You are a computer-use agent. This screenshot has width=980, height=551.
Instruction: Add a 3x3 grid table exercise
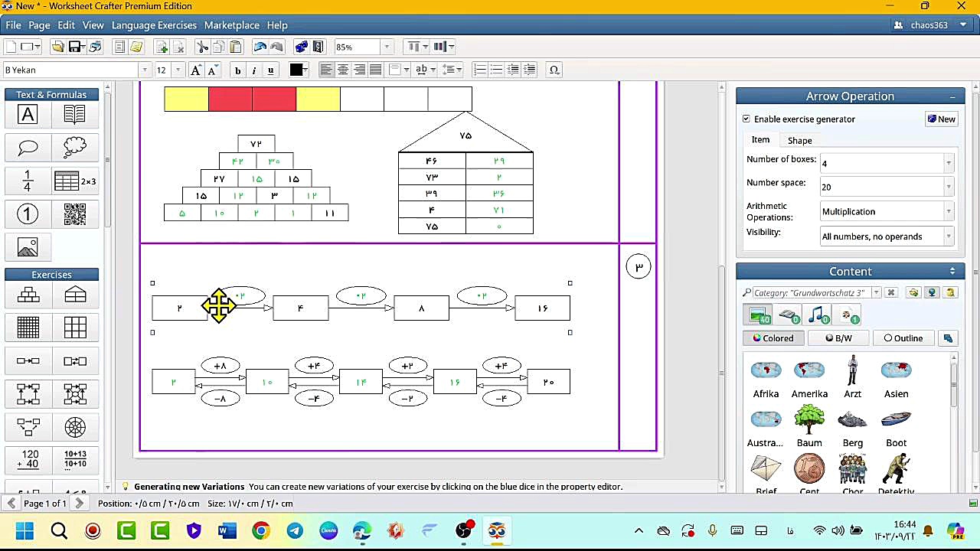[x=74, y=328]
